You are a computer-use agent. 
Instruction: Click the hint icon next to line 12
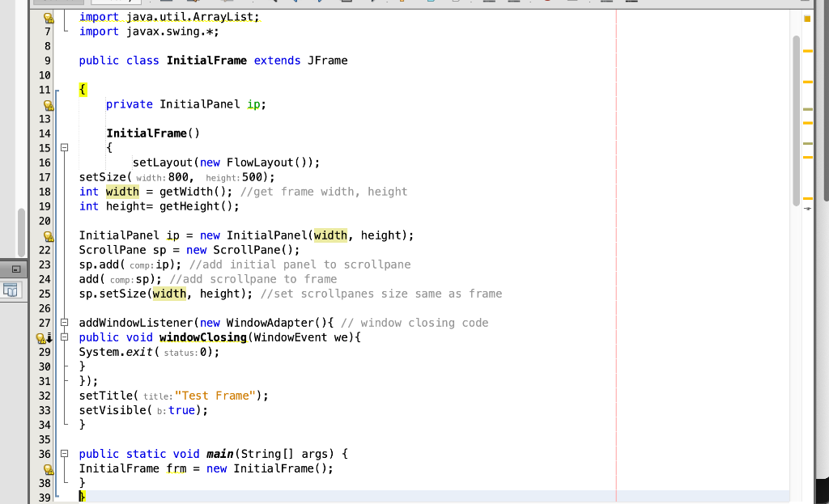point(49,106)
